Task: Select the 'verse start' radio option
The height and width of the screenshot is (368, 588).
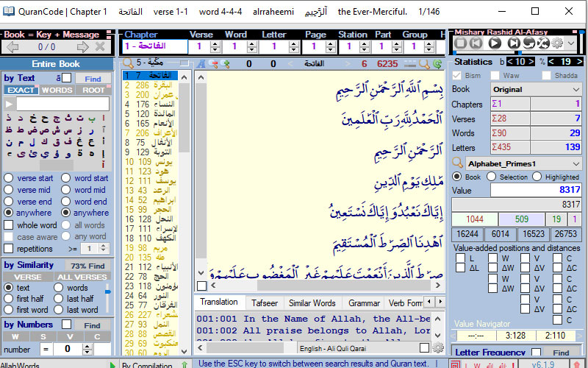Action: point(9,178)
